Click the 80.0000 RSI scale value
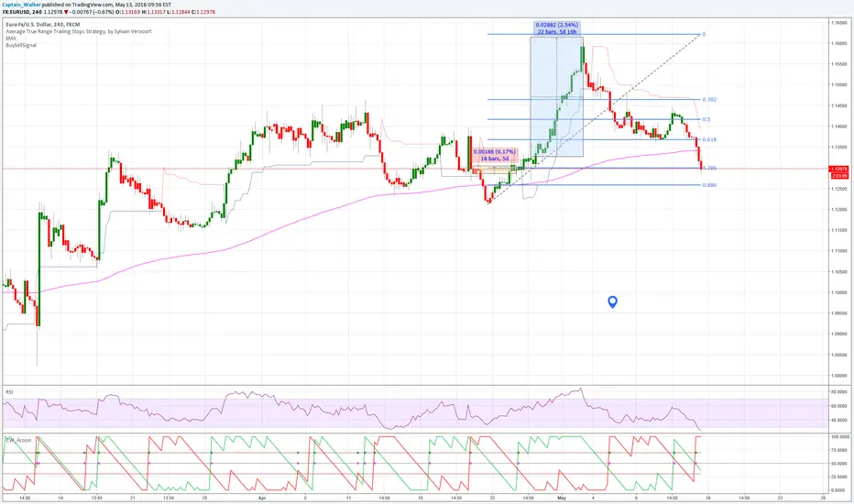The image size is (854, 504). [x=838, y=392]
